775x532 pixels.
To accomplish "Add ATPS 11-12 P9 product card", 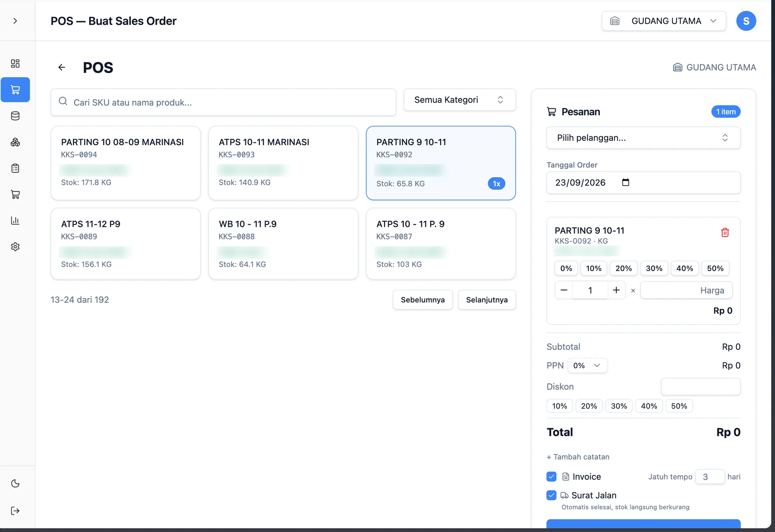I will 126,244.
